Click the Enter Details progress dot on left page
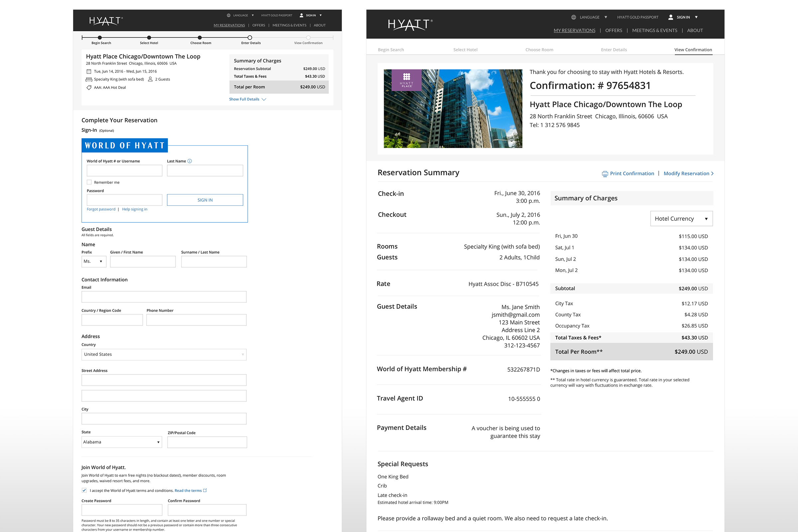 click(x=250, y=38)
